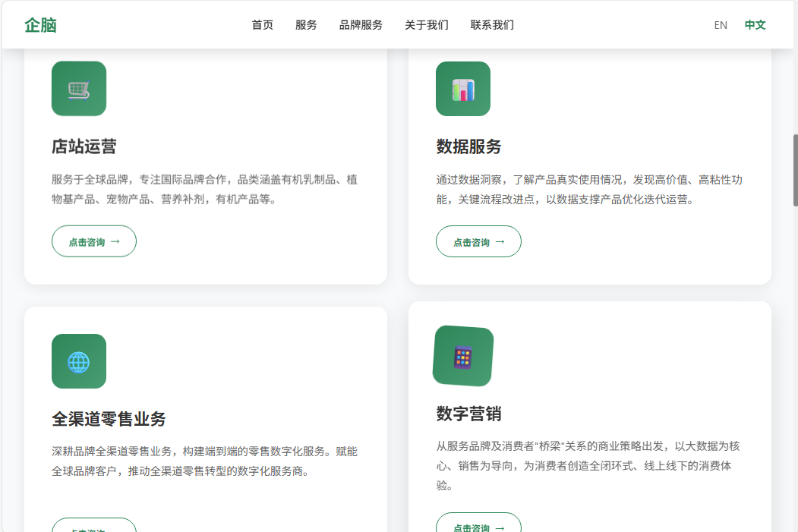The height and width of the screenshot is (532, 798).
Task: Click the shopping cart icon for 店站运营
Action: point(79,89)
